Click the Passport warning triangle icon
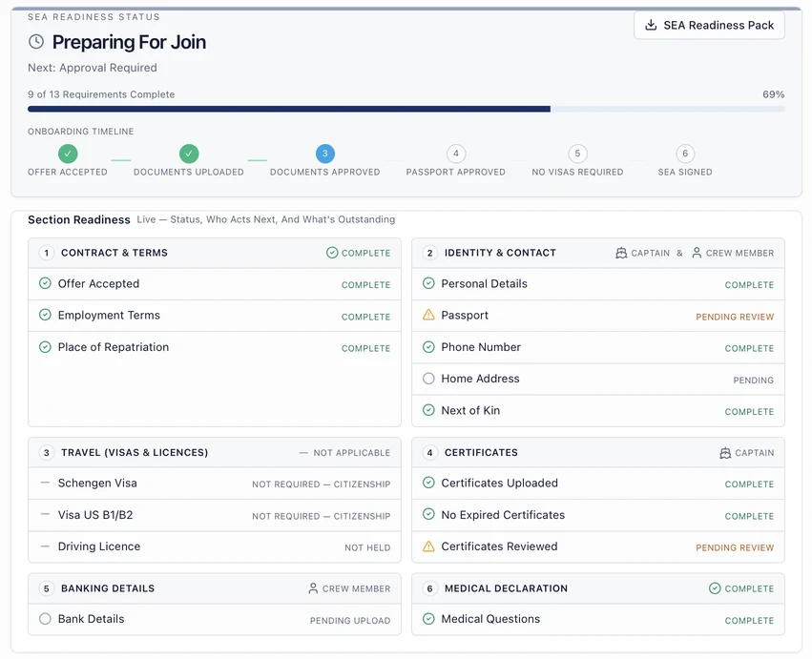812x659 pixels. [x=428, y=315]
